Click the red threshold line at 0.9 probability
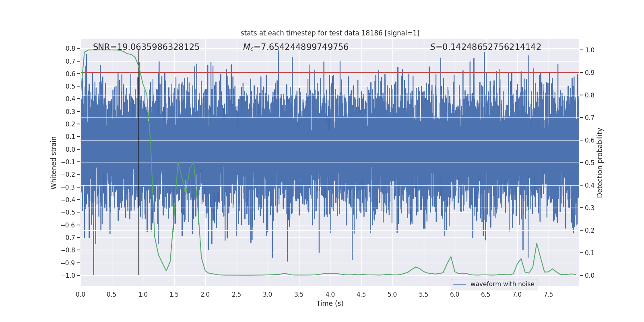Viewport: 644px width, 322px height. pos(330,73)
